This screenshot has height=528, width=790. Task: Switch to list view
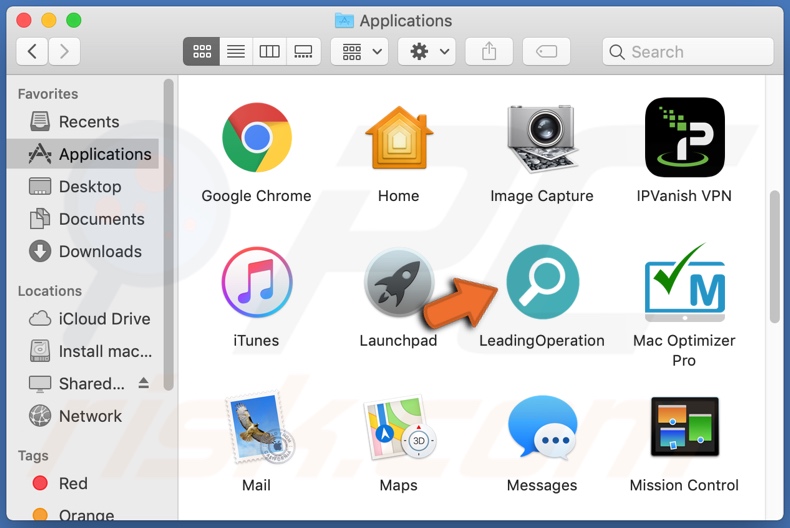[236, 51]
